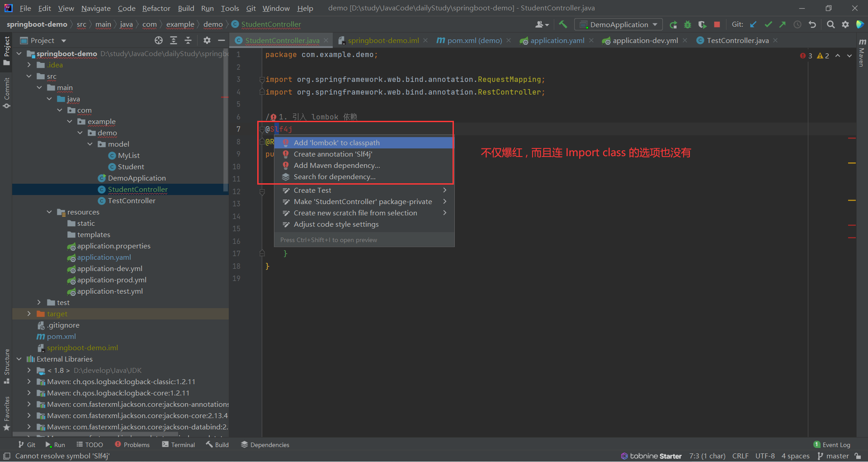The width and height of the screenshot is (868, 462).
Task: Click master branch in status bar
Action: point(833,456)
